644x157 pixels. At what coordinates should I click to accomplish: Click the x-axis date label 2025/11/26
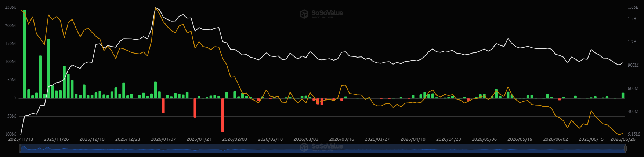point(56,139)
